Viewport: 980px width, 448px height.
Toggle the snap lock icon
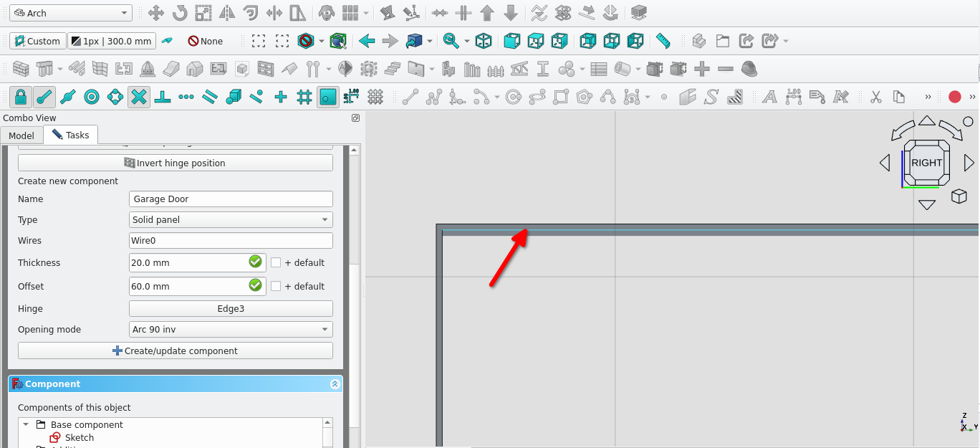tap(21, 97)
